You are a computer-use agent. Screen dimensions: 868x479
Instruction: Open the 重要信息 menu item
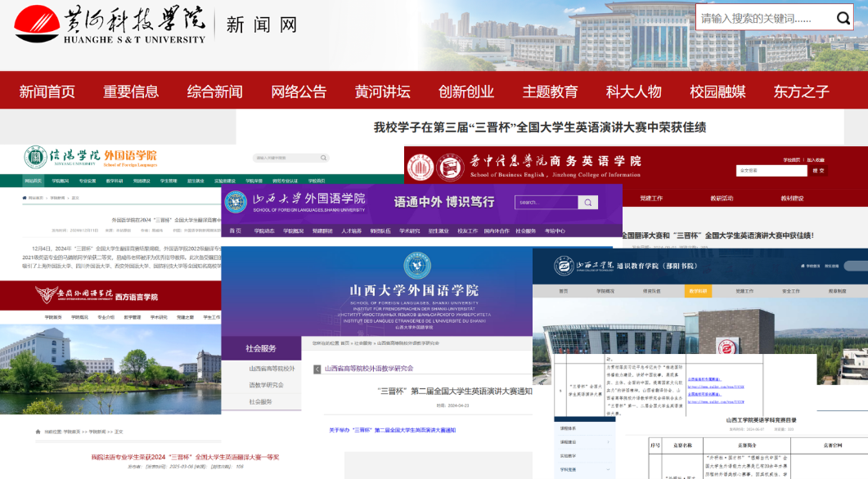point(131,92)
